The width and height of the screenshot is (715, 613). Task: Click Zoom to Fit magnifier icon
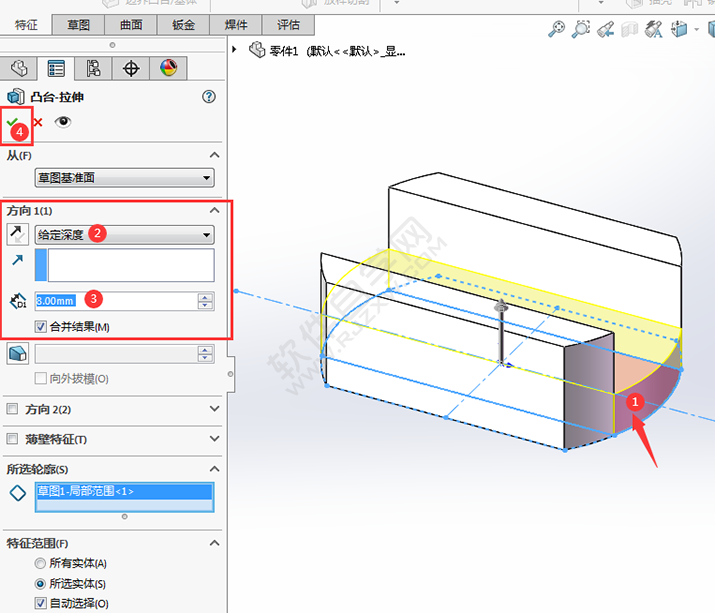(556, 29)
